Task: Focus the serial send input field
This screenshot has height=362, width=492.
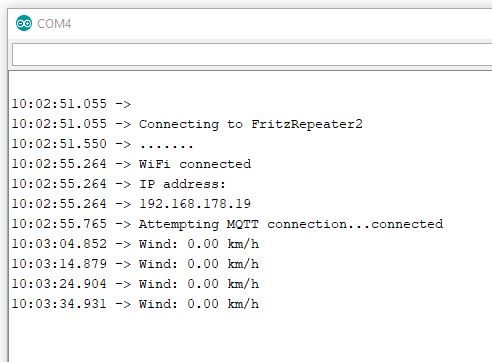Action: coord(252,54)
